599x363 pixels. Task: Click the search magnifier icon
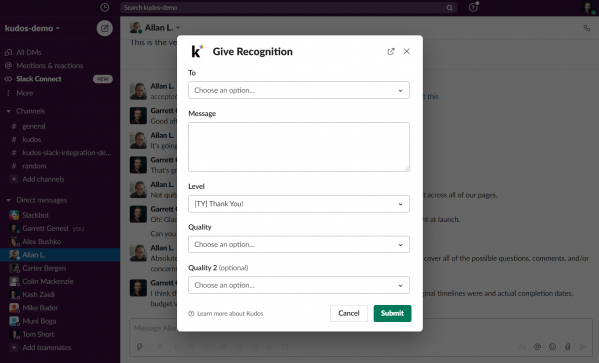(x=449, y=8)
